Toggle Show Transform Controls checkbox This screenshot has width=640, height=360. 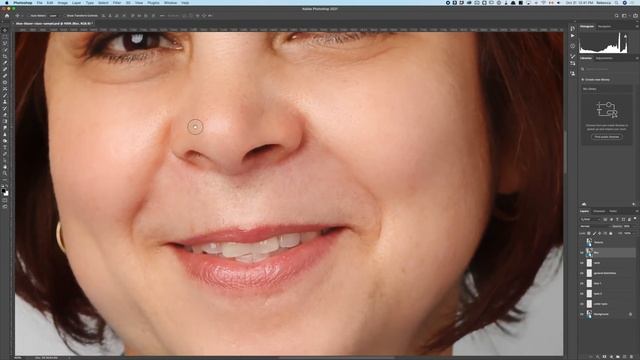coord(65,16)
